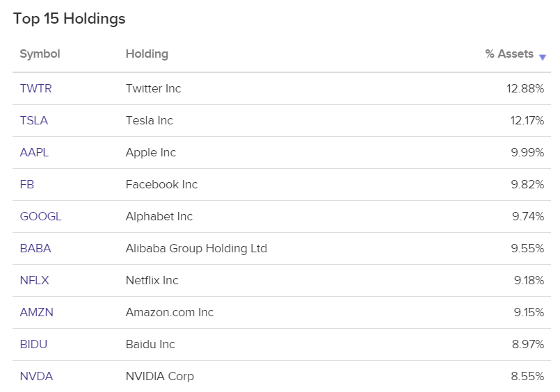Screen dimensions: 560x392
Task: Sort table by Symbol column header
Action: coord(40,54)
